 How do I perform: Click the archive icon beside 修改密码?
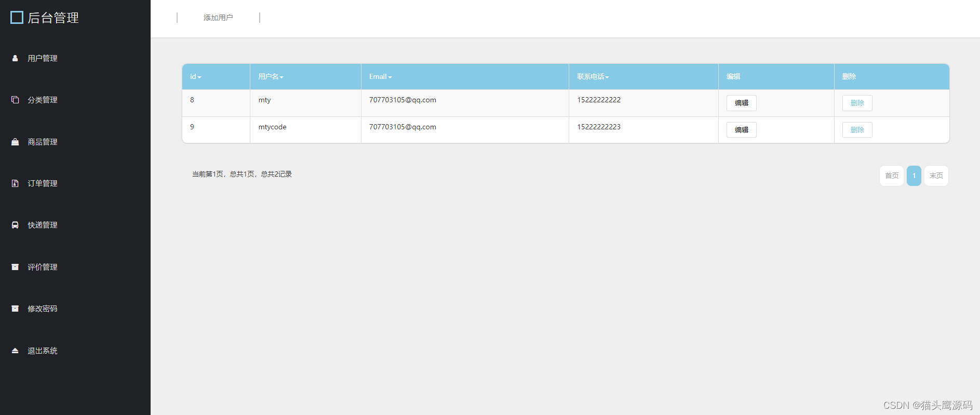pos(15,309)
